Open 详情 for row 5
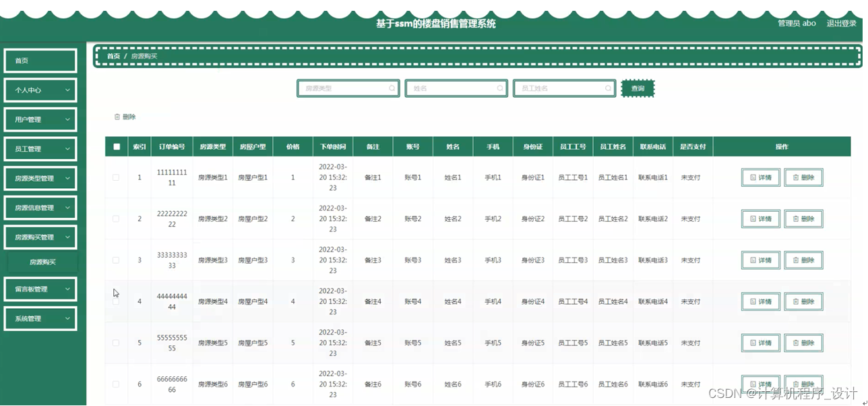 click(x=761, y=343)
